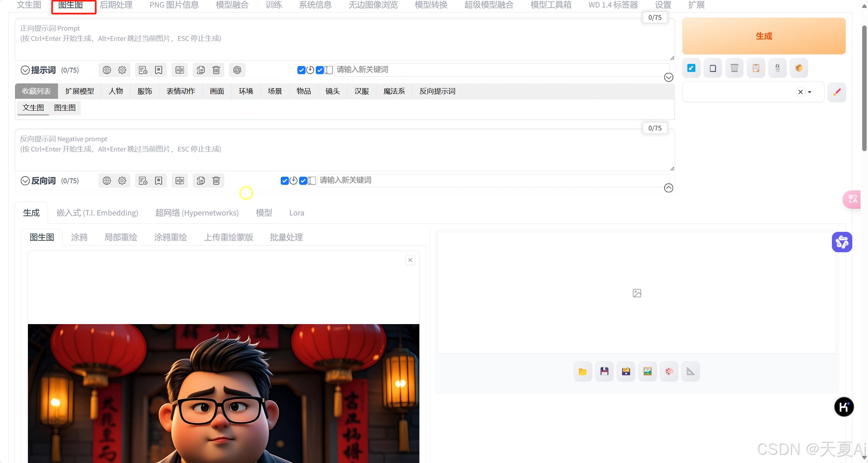Open the Lora tab
This screenshot has width=868, height=463.
[x=296, y=213]
